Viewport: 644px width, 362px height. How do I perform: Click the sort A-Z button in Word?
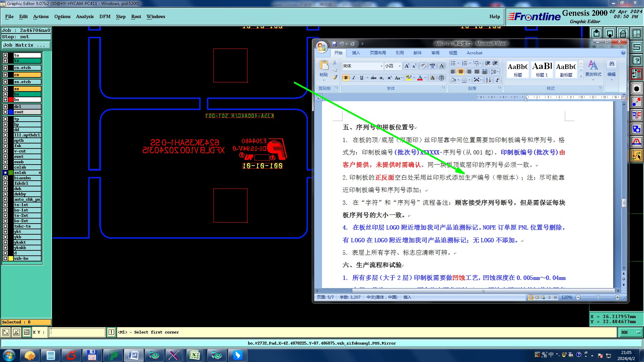click(x=488, y=80)
